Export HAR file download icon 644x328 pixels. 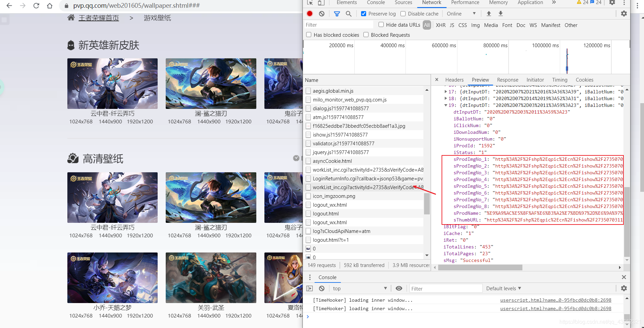[501, 13]
